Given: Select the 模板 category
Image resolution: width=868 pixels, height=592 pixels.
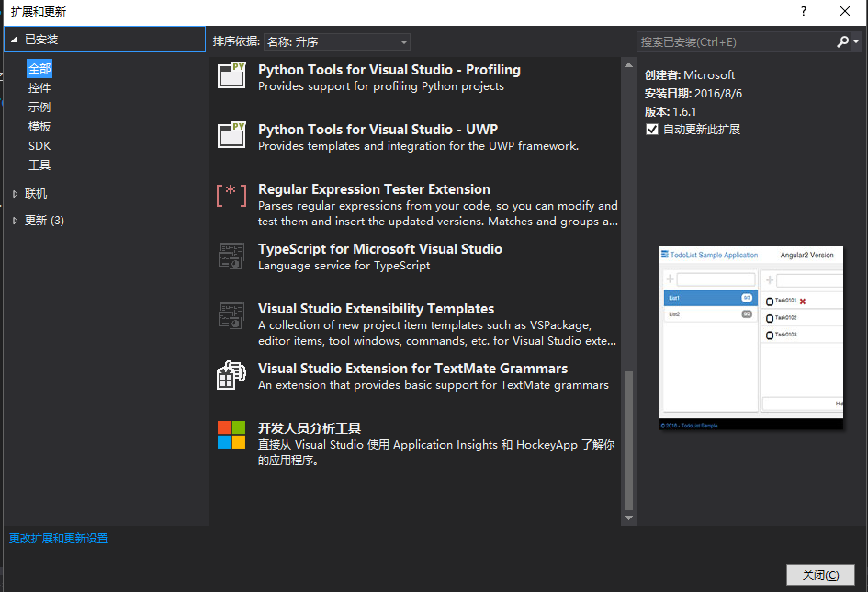Looking at the screenshot, I should (x=39, y=127).
